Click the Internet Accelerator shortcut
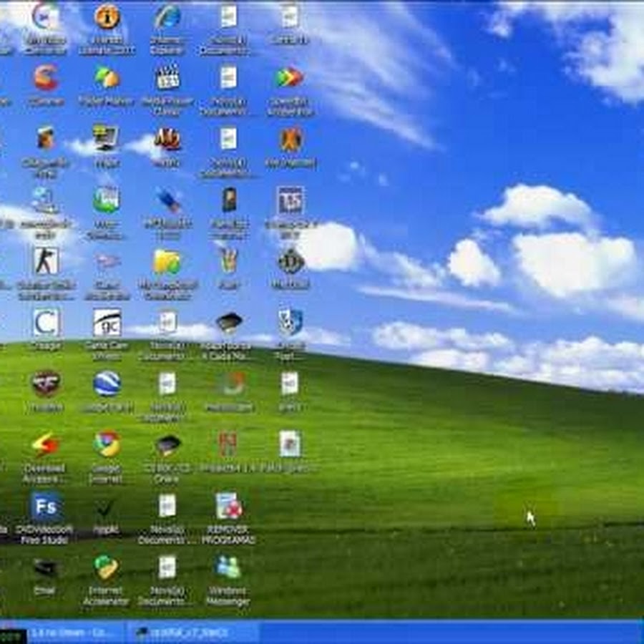This screenshot has width=644, height=644. coord(107,567)
